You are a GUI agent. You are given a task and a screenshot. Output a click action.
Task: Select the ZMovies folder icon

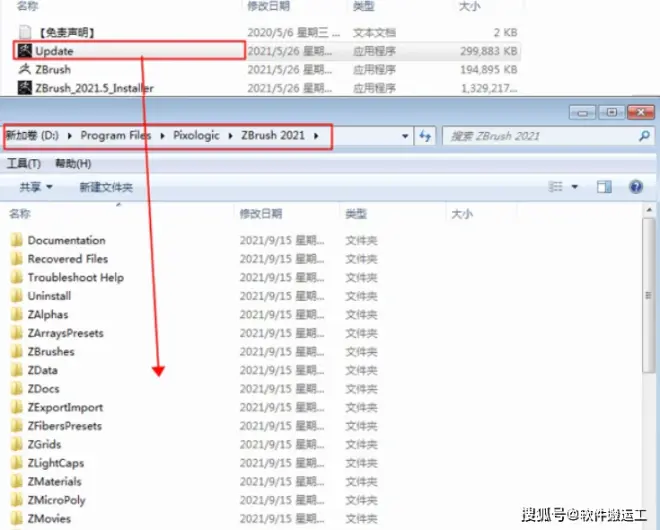pyautogui.click(x=17, y=518)
